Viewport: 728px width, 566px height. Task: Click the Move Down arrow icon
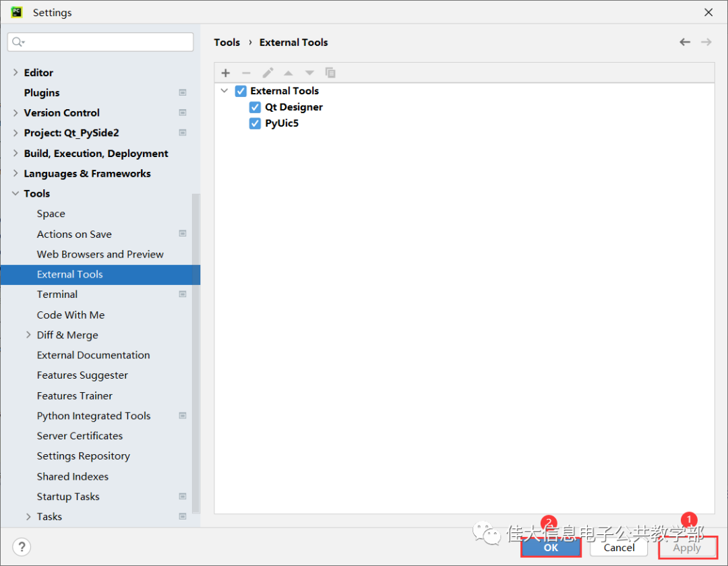click(x=309, y=73)
